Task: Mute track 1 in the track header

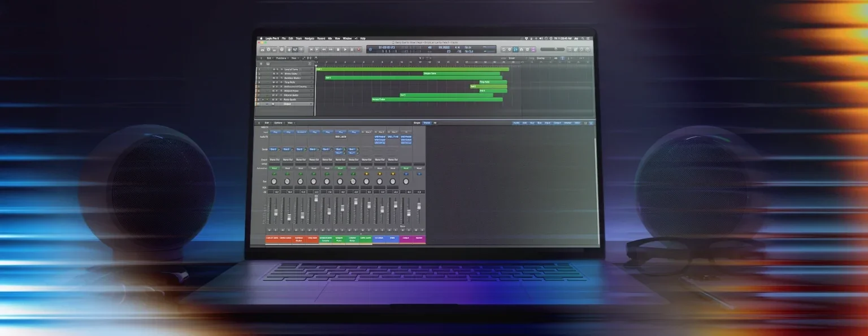Action: (x=274, y=69)
